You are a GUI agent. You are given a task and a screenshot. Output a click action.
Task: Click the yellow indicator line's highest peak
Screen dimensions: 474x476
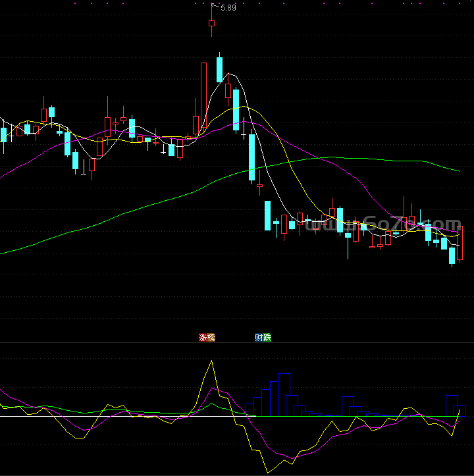tap(211, 361)
